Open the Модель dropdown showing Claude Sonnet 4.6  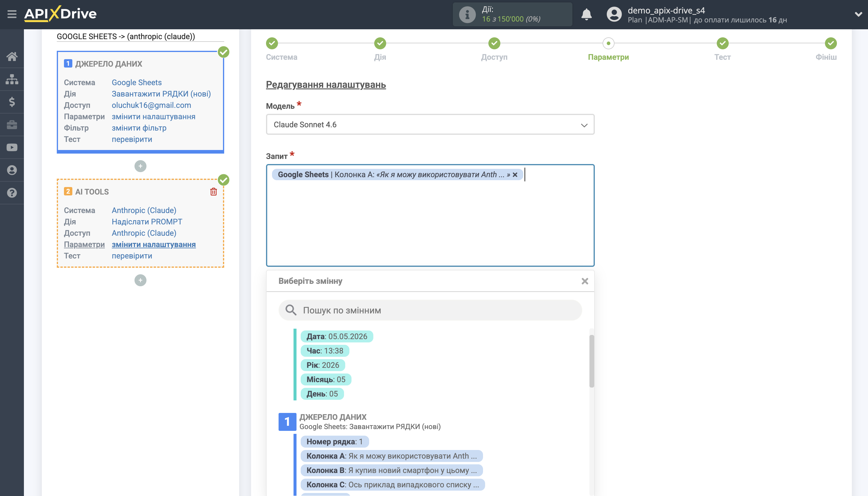click(430, 125)
